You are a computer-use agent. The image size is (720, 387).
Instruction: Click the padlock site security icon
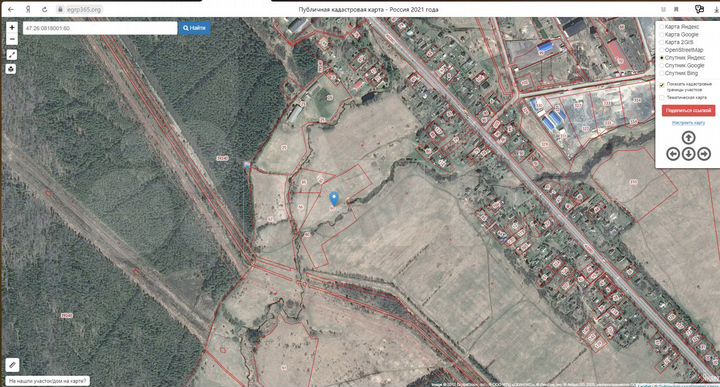point(60,9)
